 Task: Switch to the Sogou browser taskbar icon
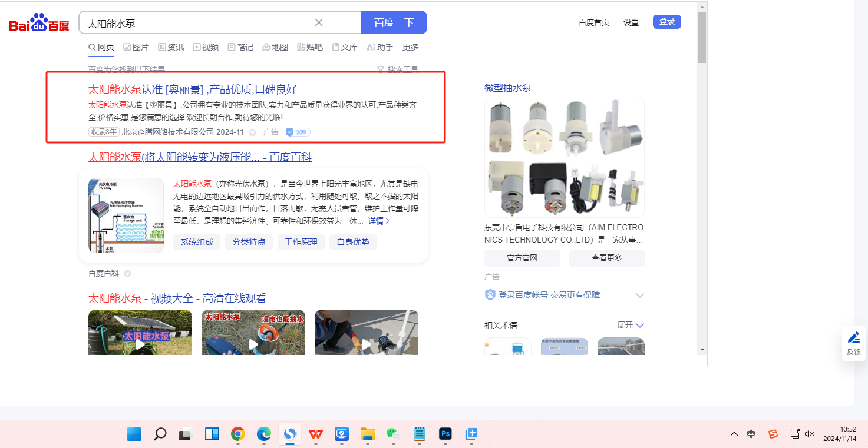tap(290, 434)
